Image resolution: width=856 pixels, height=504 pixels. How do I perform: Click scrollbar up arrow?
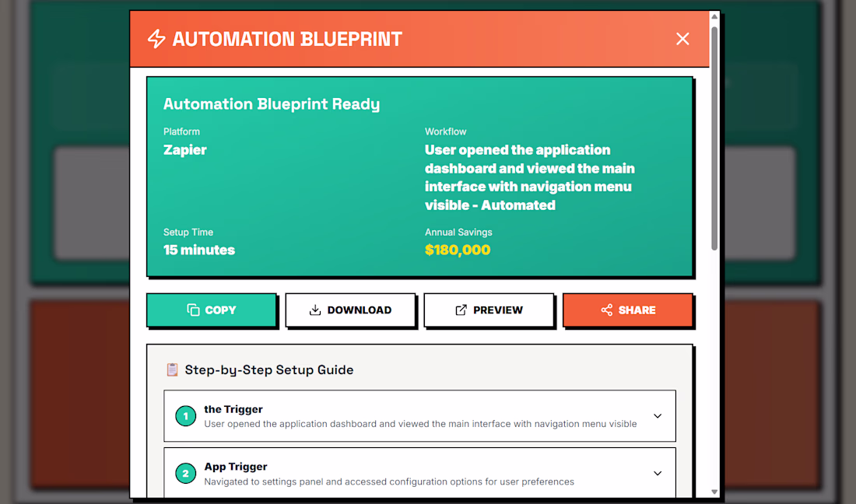(x=714, y=16)
